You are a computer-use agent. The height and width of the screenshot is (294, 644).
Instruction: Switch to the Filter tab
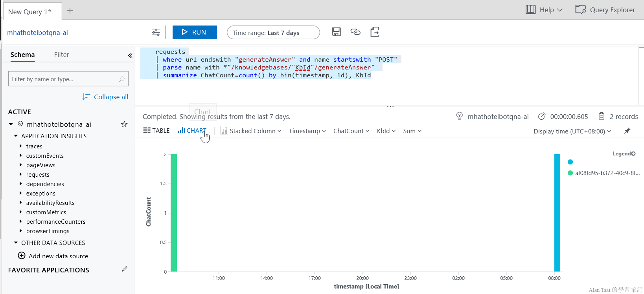click(x=61, y=55)
